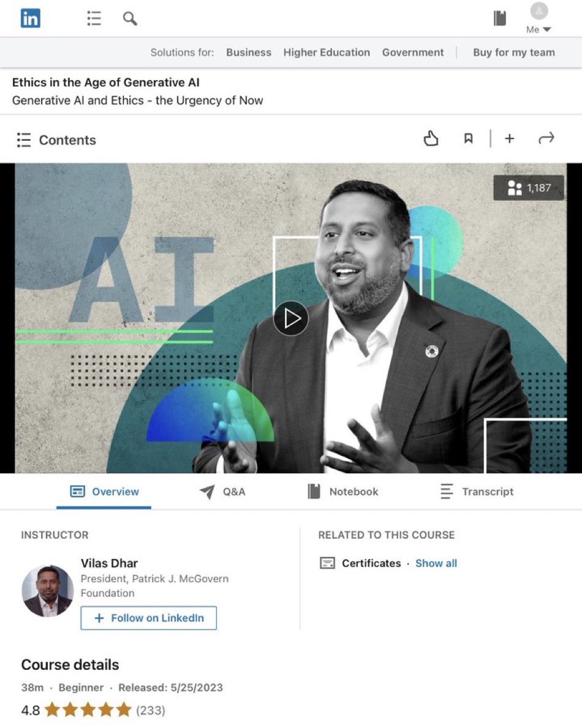Click Follow on LinkedIn button
The height and width of the screenshot is (728, 582).
click(149, 618)
